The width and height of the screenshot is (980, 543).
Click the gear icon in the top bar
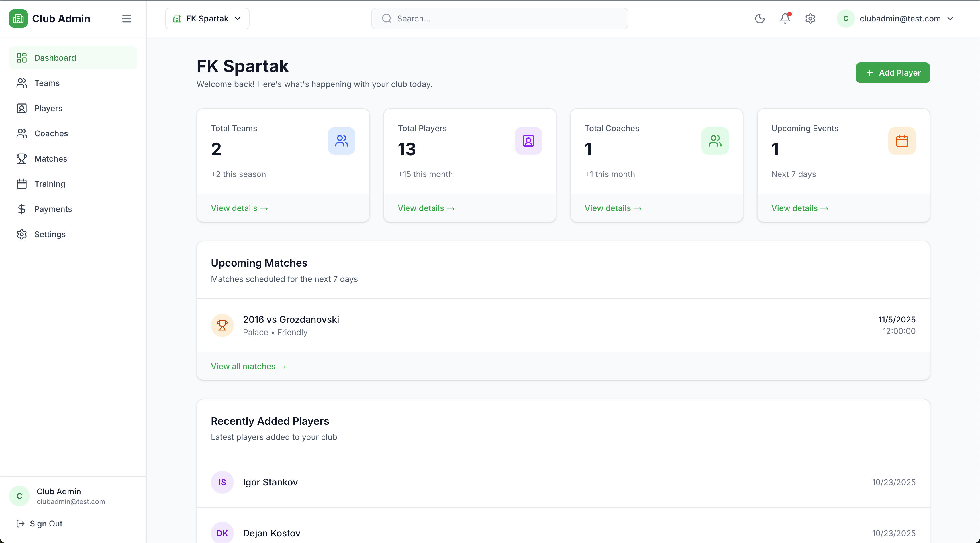pos(810,19)
